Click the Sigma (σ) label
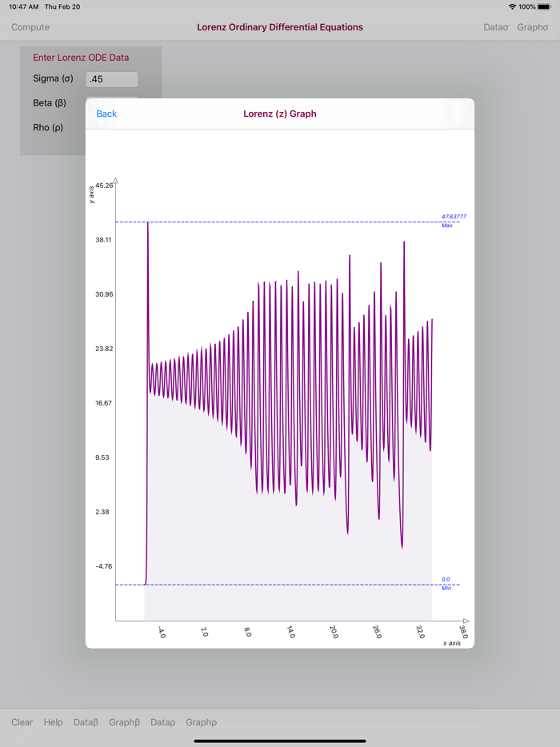Screen dimensions: 560x747 click(x=53, y=78)
